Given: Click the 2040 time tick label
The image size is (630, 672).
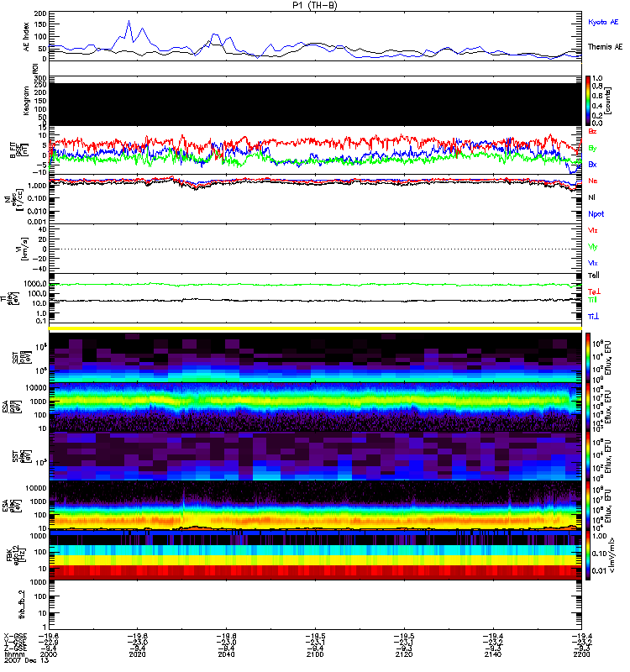Looking at the screenshot, I should pos(226,654).
